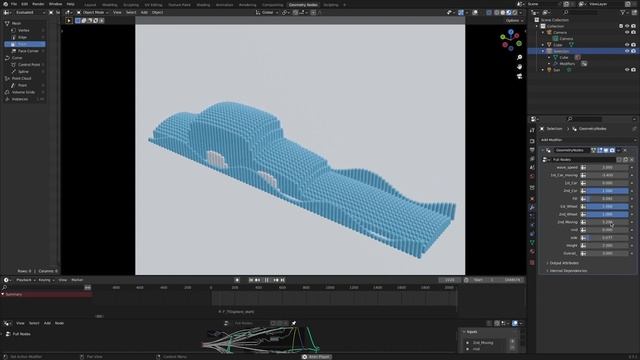Screen dimensions: 640x360
Task: Expand the Output Attributes panel
Action: pos(564,263)
